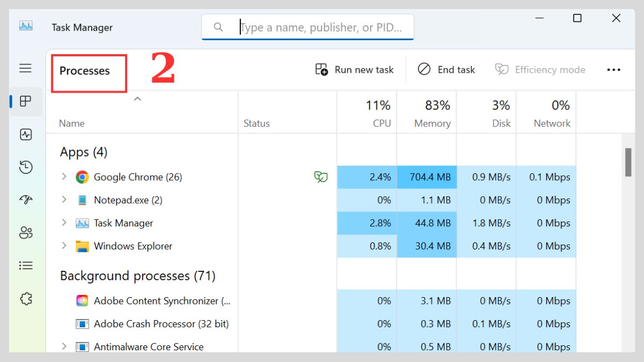Open the Users section in the sidebar
This screenshot has width=644, height=362.
coord(26,233)
